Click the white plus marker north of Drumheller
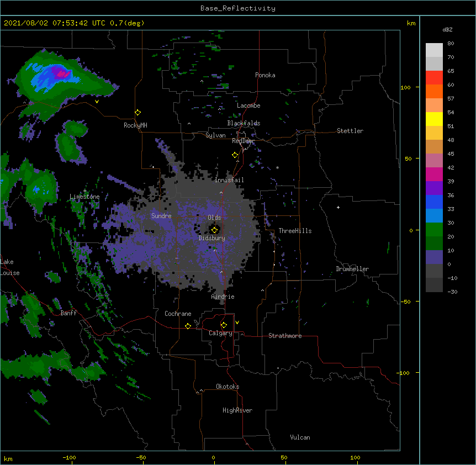The height and width of the screenshot is (465, 476). click(338, 207)
